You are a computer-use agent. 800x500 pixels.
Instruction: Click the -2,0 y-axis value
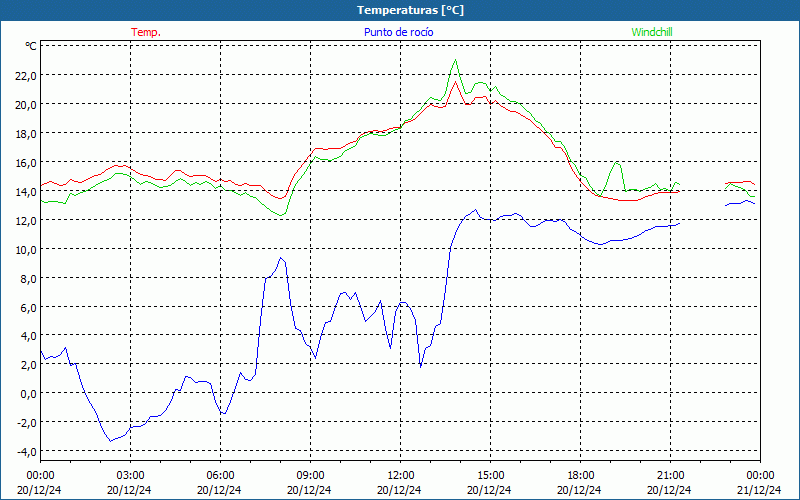coord(27,422)
